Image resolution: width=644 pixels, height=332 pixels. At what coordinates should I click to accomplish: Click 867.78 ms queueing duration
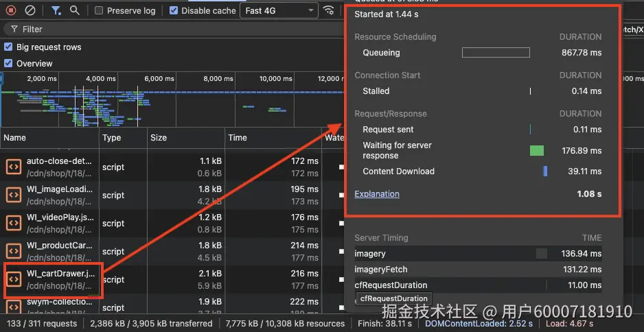coord(581,53)
